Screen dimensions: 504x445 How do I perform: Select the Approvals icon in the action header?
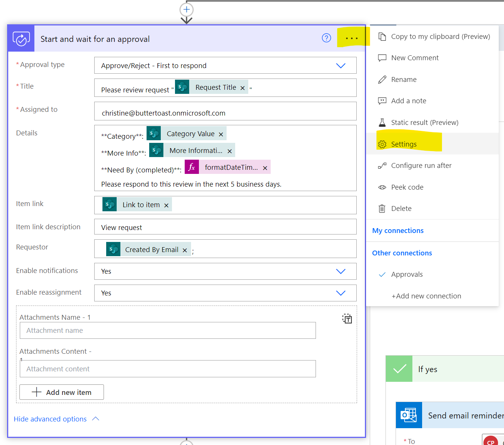(21, 38)
